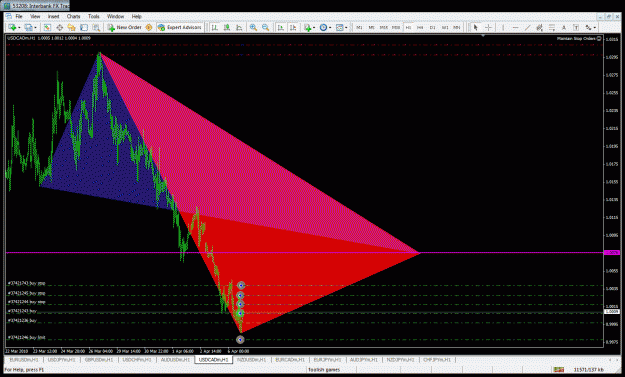Image resolution: width=625 pixels, height=377 pixels.
Task: Click the magenta horizontal line price label
Action: 612,253
